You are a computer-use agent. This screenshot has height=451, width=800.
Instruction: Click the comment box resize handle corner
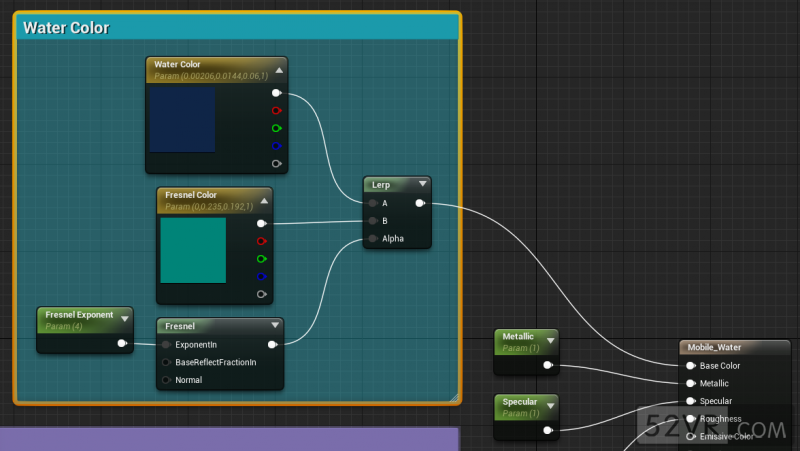pos(454,397)
